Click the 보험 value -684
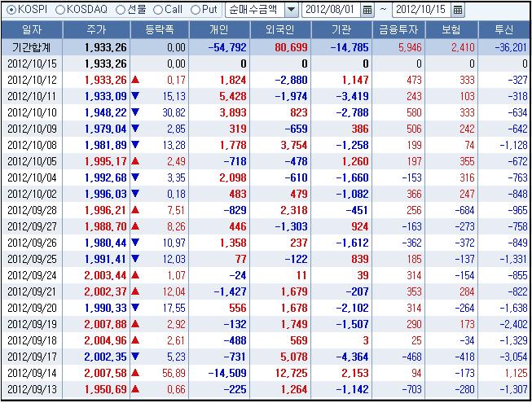This screenshot has height=403, width=532. coord(464,210)
